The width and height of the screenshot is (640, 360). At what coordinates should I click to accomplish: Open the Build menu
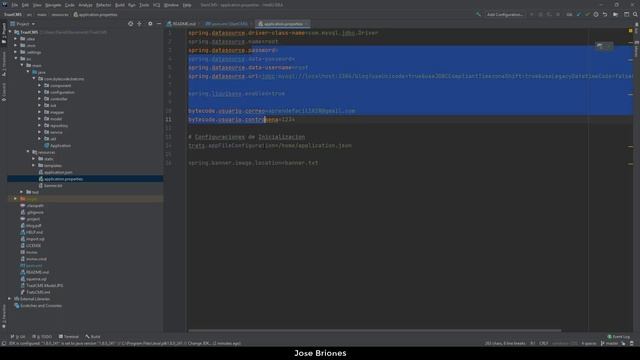pos(120,5)
